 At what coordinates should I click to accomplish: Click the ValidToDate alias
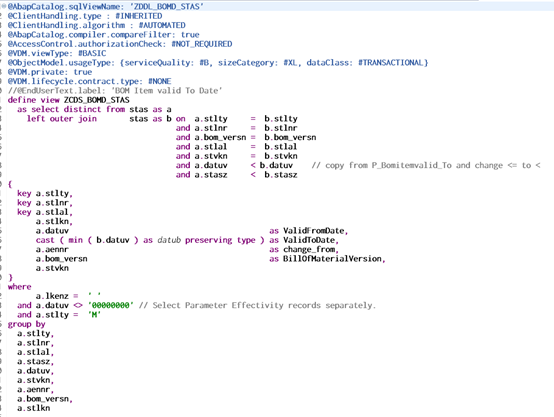tap(309, 240)
